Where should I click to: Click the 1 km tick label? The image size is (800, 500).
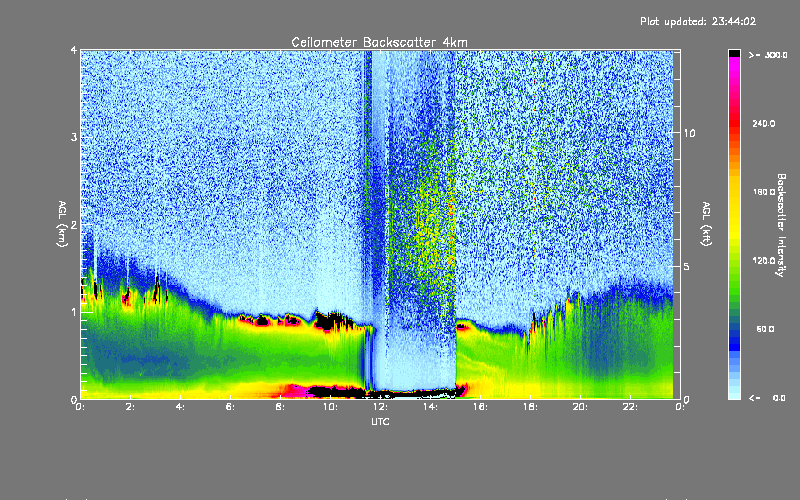point(74,312)
